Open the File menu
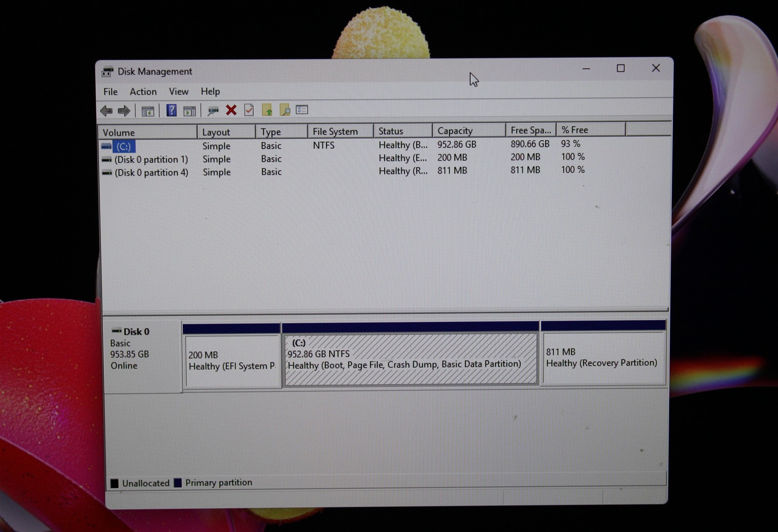This screenshot has width=778, height=532. pyautogui.click(x=110, y=92)
